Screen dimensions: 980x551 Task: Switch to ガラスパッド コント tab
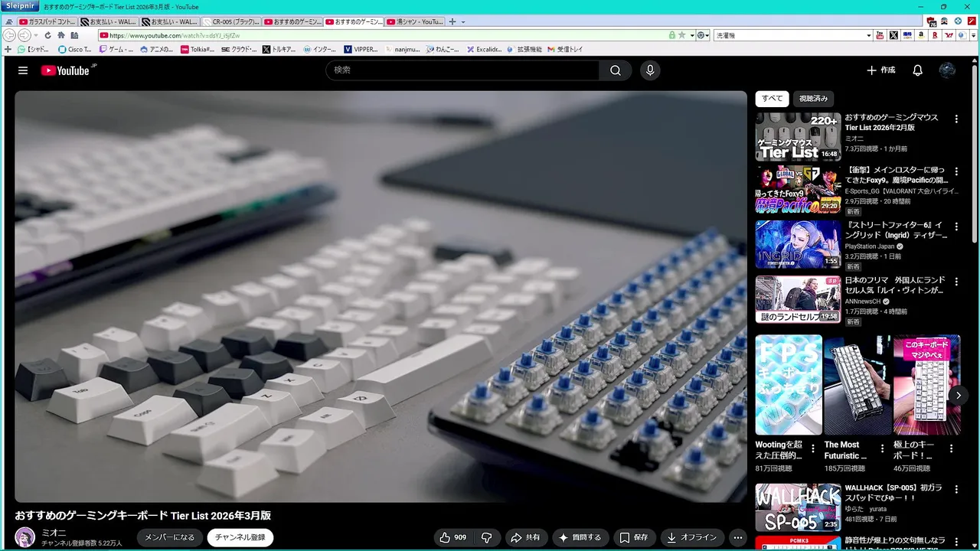(x=47, y=22)
